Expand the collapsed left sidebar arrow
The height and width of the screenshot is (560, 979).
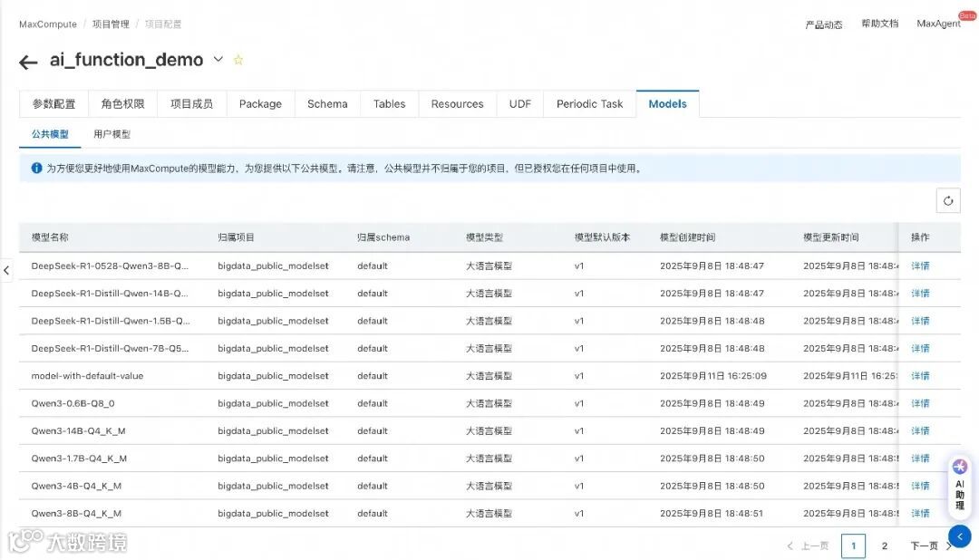(6, 270)
